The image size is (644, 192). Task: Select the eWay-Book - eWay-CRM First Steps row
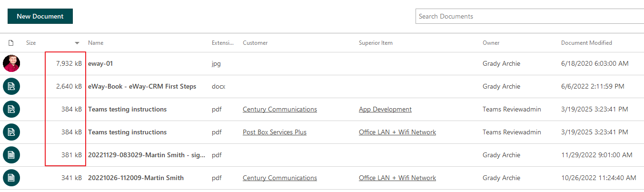pyautogui.click(x=322, y=86)
